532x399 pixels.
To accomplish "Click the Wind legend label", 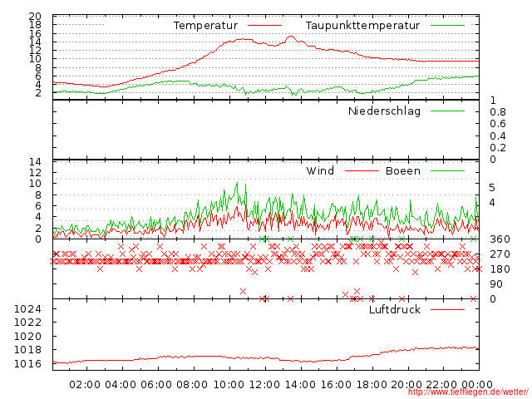I will pos(320,170).
